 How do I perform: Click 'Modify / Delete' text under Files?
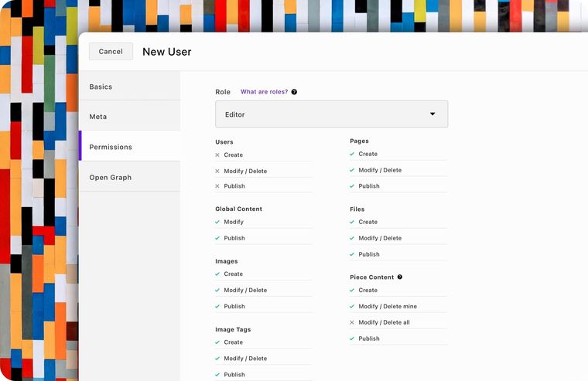[x=380, y=238]
